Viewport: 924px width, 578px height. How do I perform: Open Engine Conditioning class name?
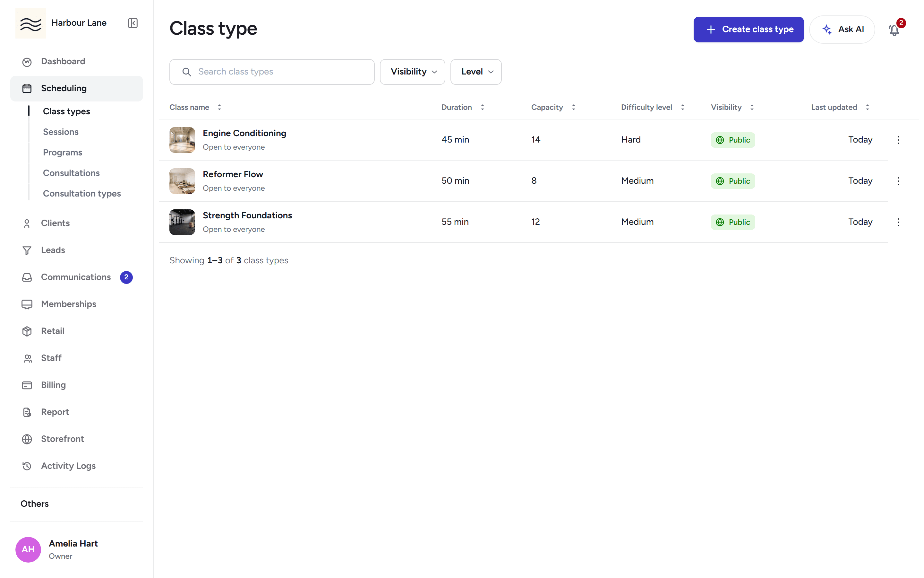click(244, 133)
